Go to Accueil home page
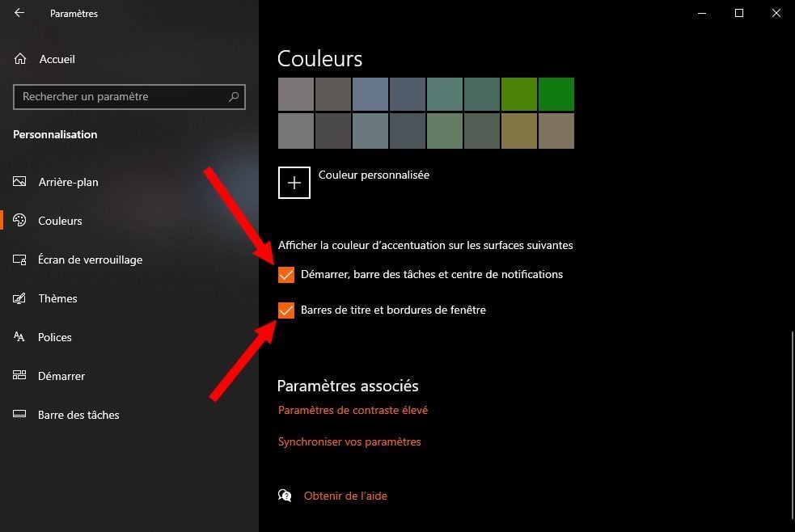The image size is (795, 532). click(57, 59)
